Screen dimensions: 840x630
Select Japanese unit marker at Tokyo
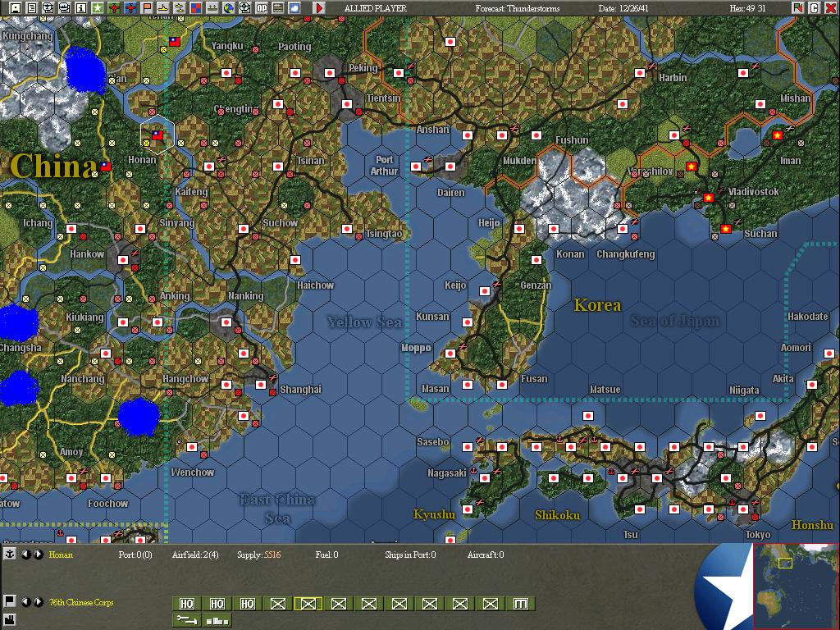[743, 509]
